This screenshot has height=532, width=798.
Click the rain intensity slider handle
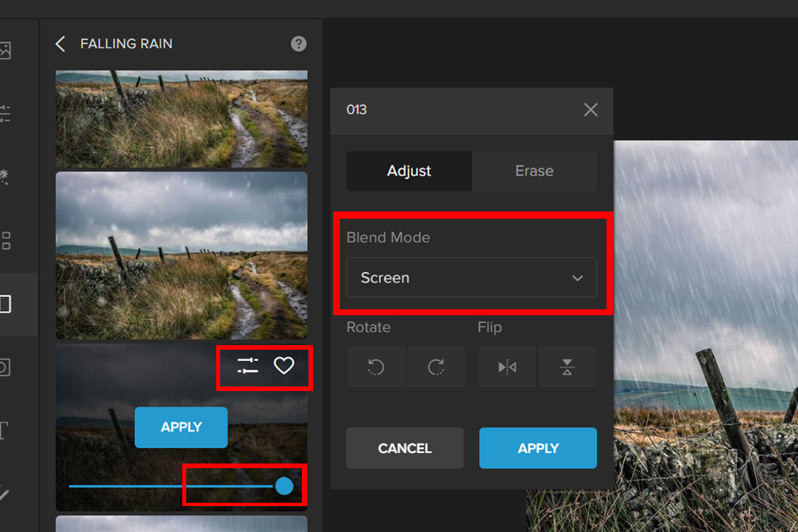coord(284,486)
